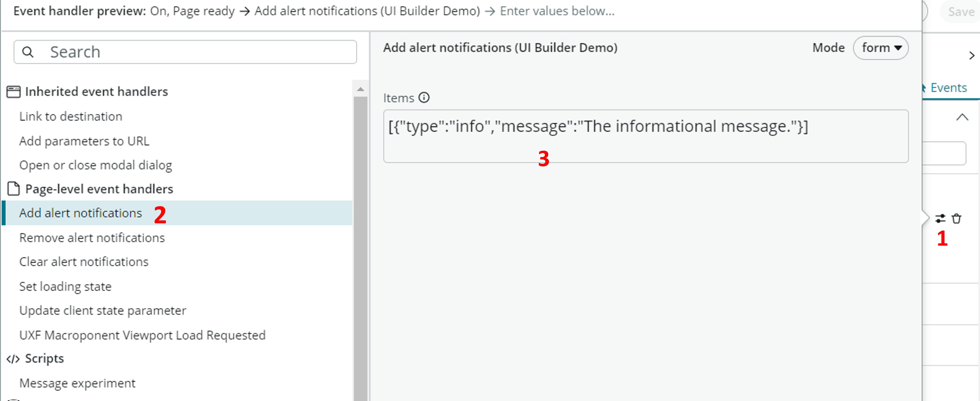Select Add parameters to URL handler
Viewport: 980px width, 401px height.
click(84, 141)
